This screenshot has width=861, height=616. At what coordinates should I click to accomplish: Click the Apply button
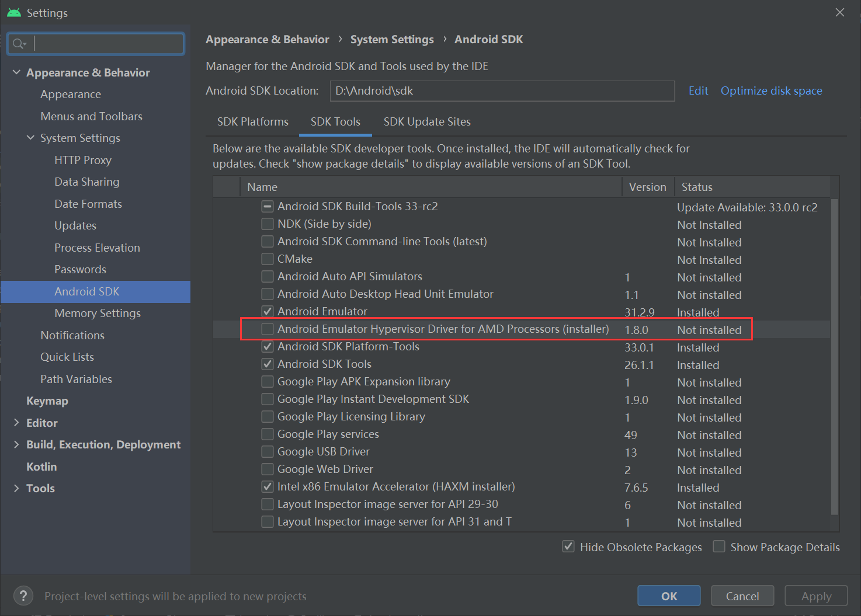point(816,596)
